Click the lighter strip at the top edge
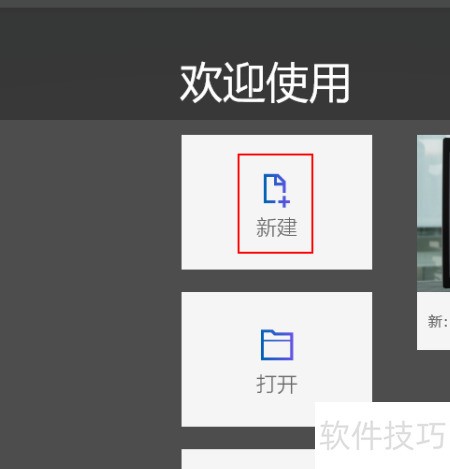450x469 pixels. [225, 4]
